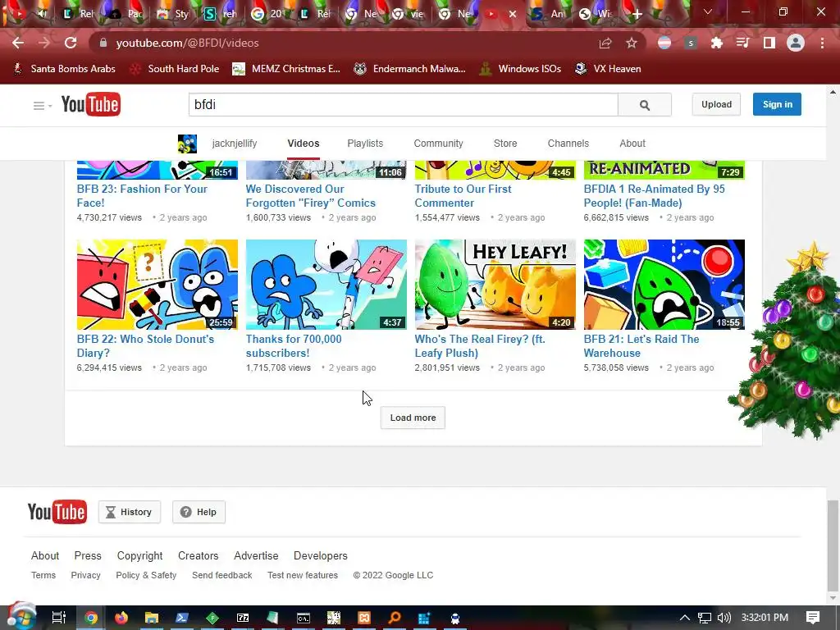Switch to the Store tab
840x630 pixels.
505,144
